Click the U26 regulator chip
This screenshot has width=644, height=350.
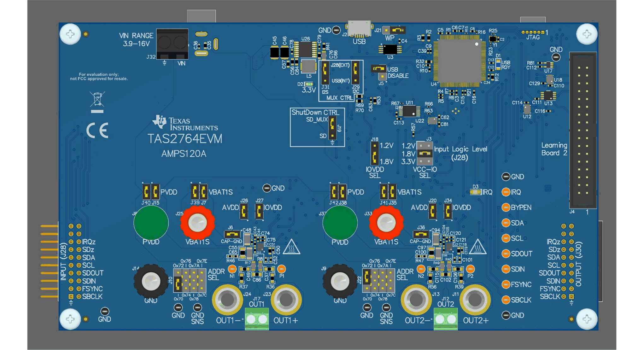tap(306, 50)
